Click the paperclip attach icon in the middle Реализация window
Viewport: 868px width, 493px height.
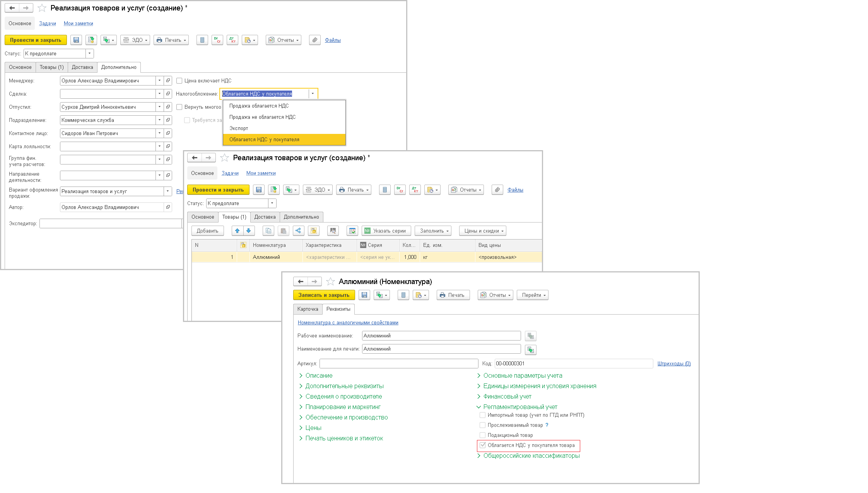[497, 190]
